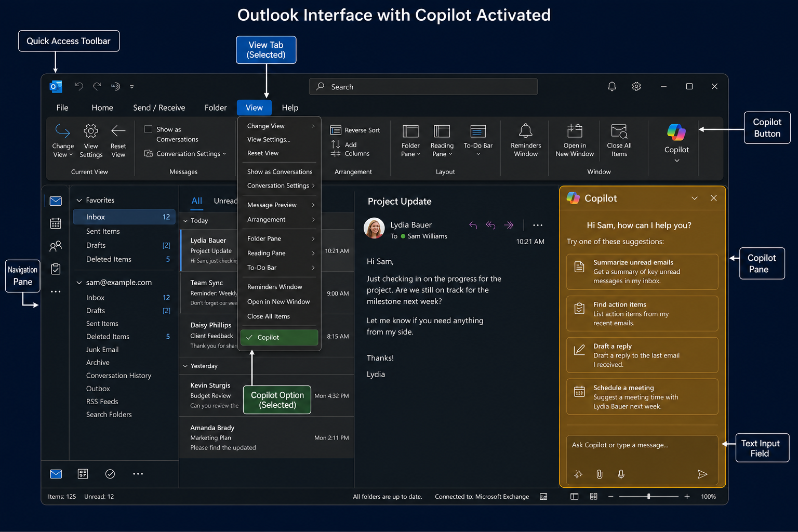This screenshot has width=798, height=532.
Task: Click Reverse Sort in Arrangement group
Action: [x=355, y=130]
